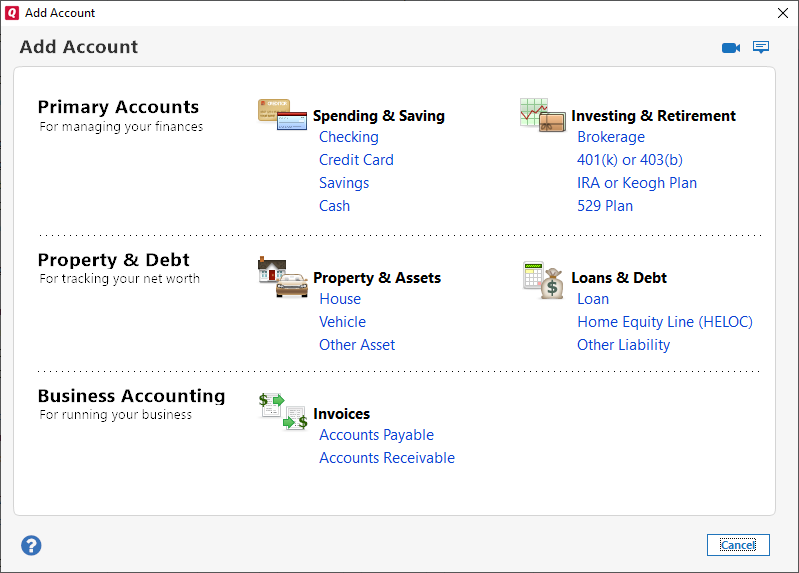
Task: Click the Primary Accounts section title
Action: point(118,108)
